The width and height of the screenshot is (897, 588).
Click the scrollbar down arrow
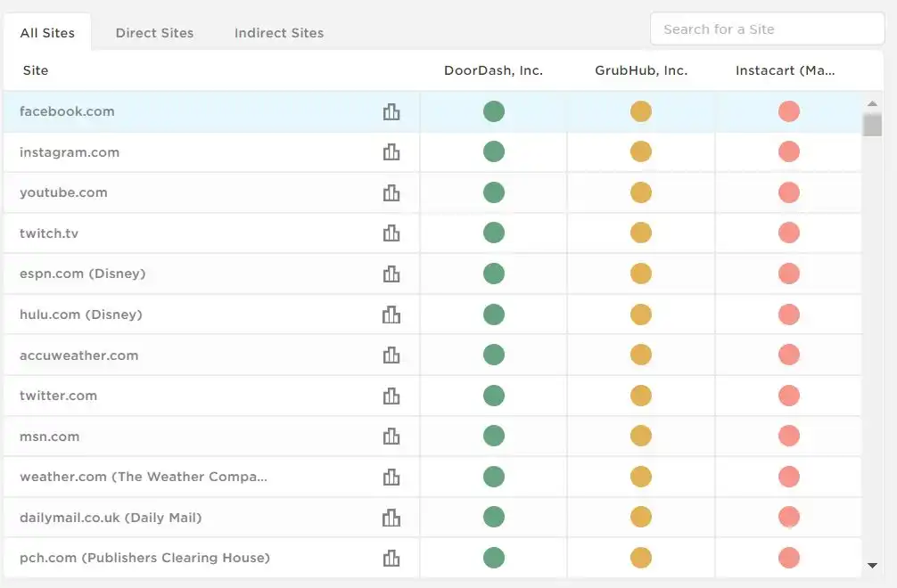[x=872, y=565]
